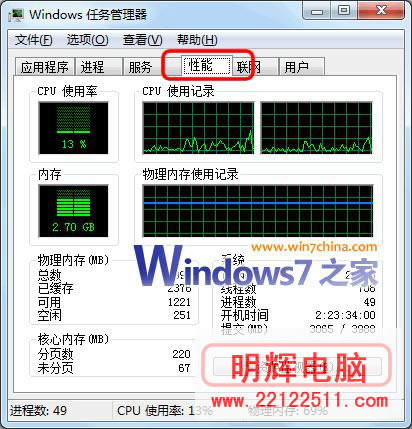The width and height of the screenshot is (412, 429).
Task: Open the 文件(F) menu
Action: coord(33,40)
